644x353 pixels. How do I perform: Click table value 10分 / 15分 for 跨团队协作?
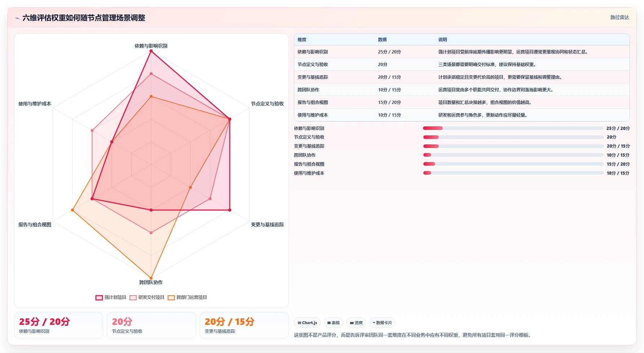click(x=389, y=90)
